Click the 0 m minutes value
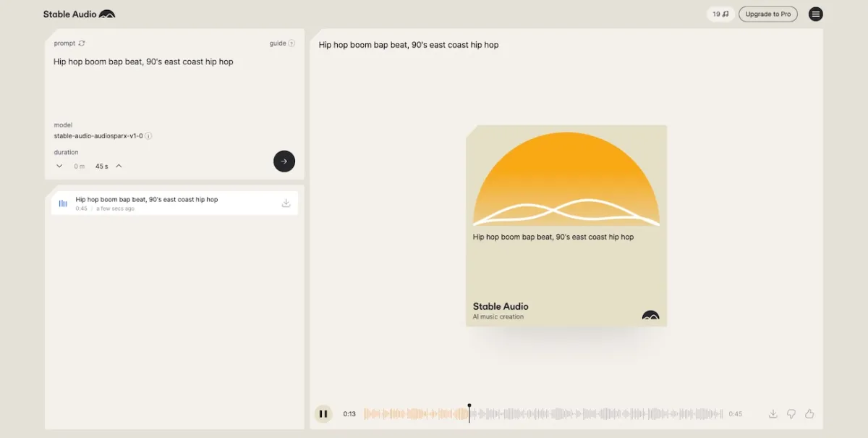The image size is (868, 438). [x=79, y=167]
